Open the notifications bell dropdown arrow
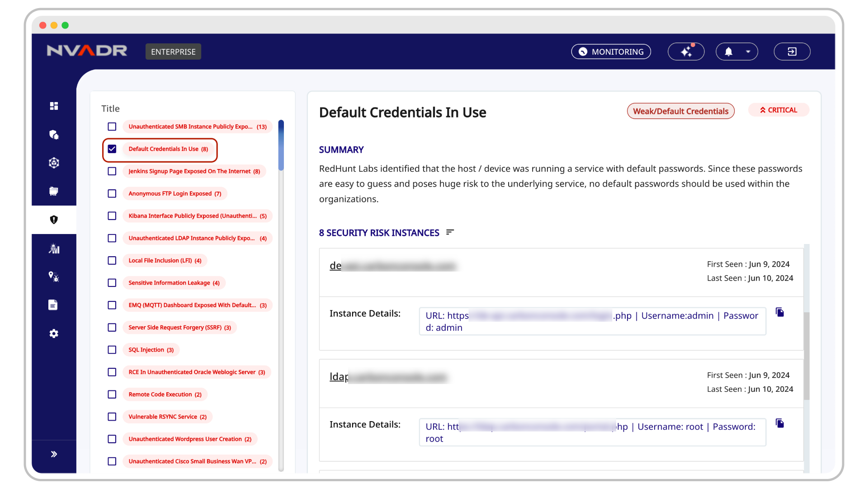Screen dimensions: 868x488 (748, 52)
